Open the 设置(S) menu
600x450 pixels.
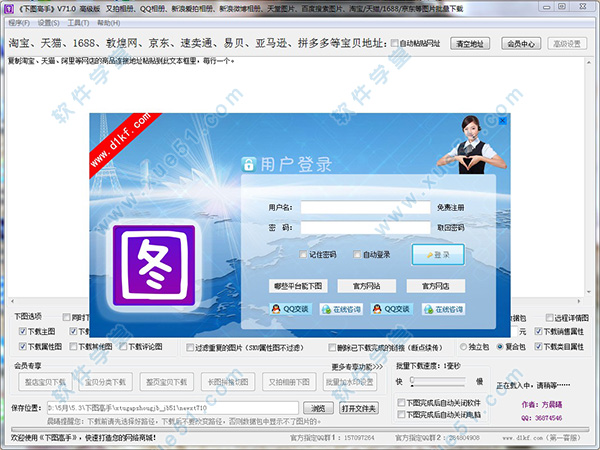[x=48, y=23]
